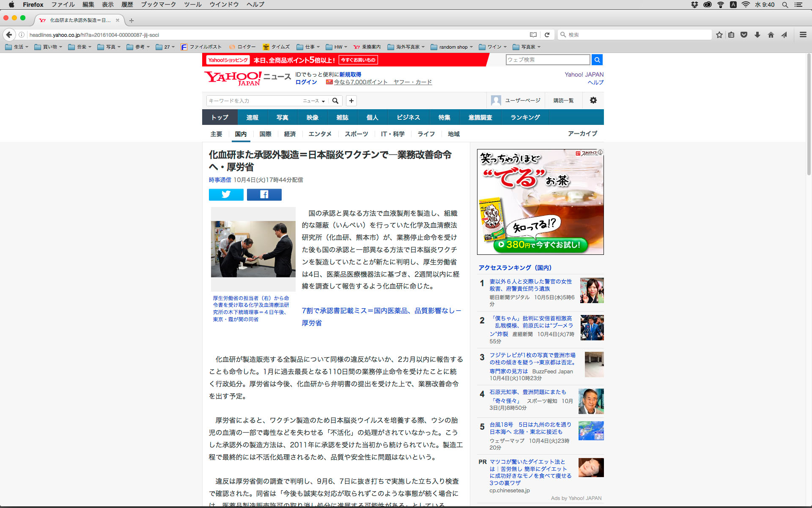Open Firefox downloads arrow icon
812x508 pixels.
pos(757,35)
